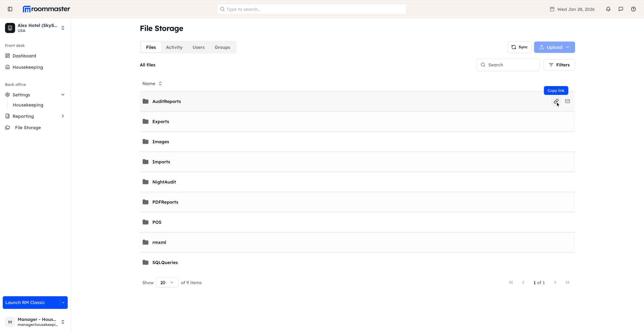The image size is (644, 332).
Task: Collapse the Settings section
Action: (63, 95)
